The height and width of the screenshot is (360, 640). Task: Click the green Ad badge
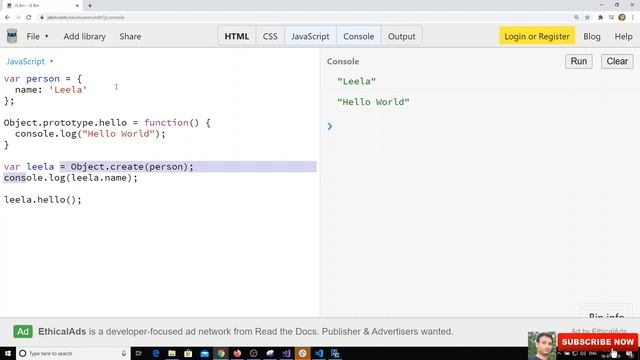pyautogui.click(x=23, y=331)
